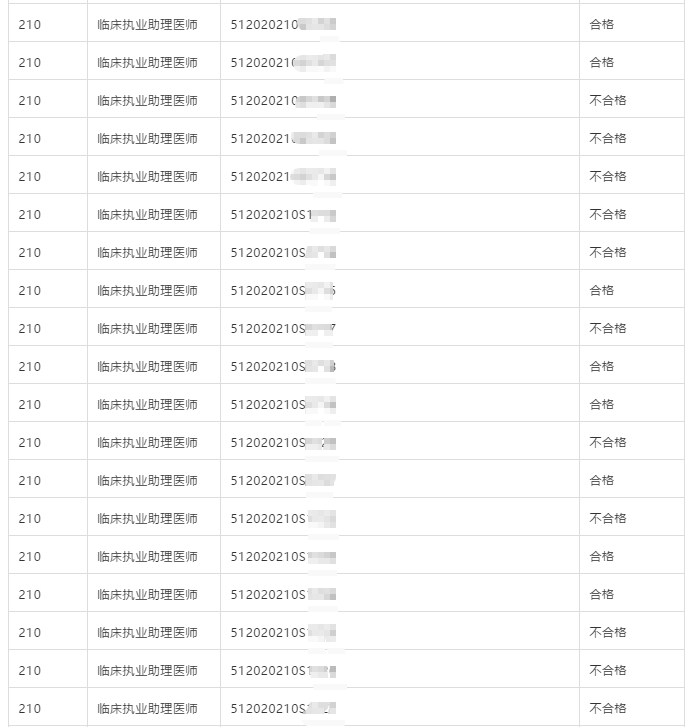This screenshot has width=688, height=727.
Task: Select the first 不合格 result in the table
Action: pos(607,100)
